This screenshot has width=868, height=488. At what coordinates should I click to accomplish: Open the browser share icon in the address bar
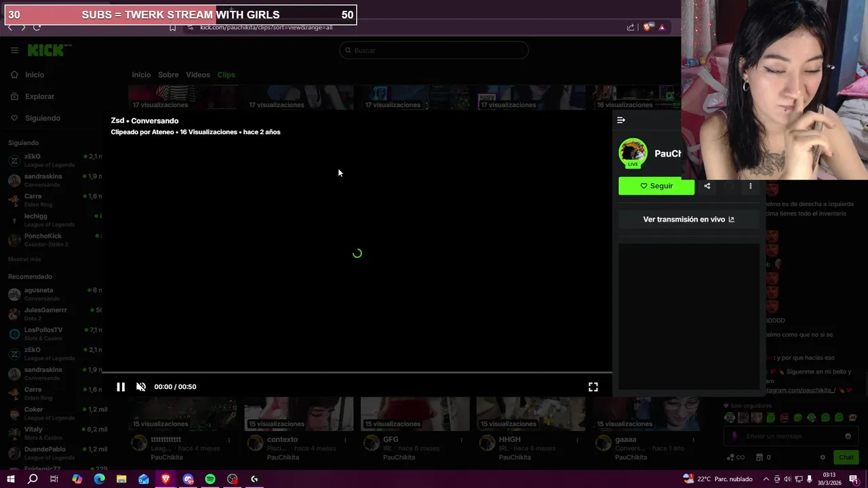click(x=631, y=27)
